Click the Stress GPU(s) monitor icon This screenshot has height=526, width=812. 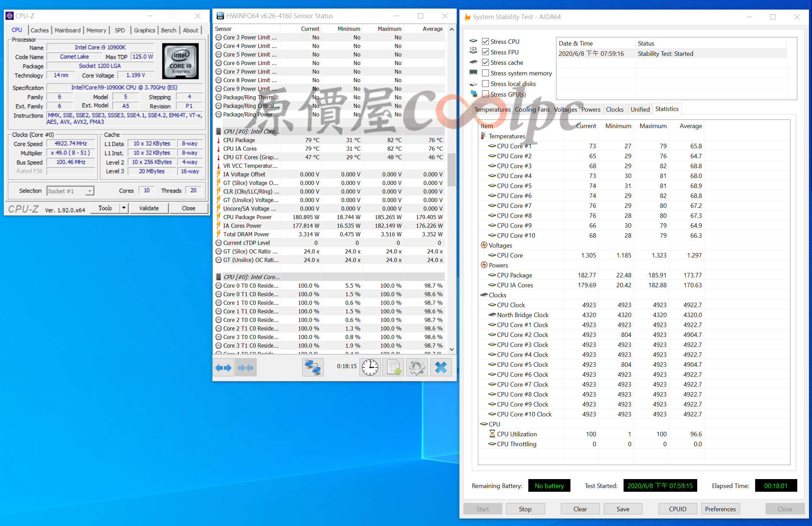(x=474, y=94)
